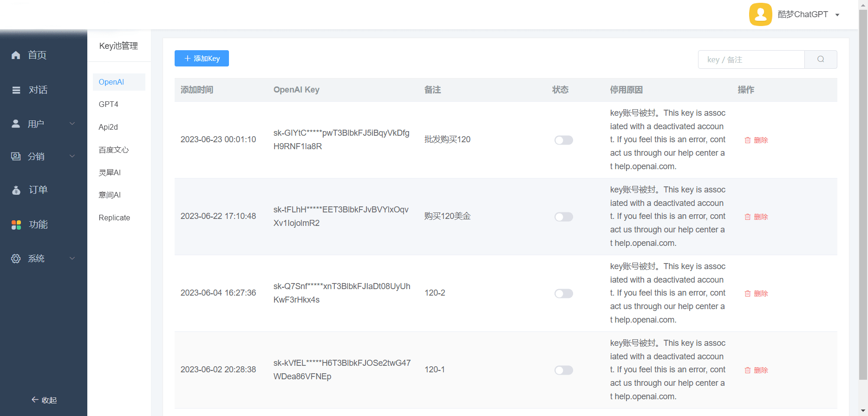Delete the key noted 120-1
The image size is (868, 416).
[x=756, y=370]
